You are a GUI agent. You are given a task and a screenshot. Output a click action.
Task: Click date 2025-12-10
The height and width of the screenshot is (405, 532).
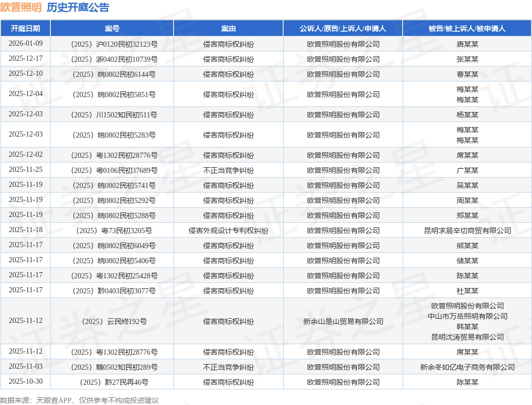(x=26, y=74)
